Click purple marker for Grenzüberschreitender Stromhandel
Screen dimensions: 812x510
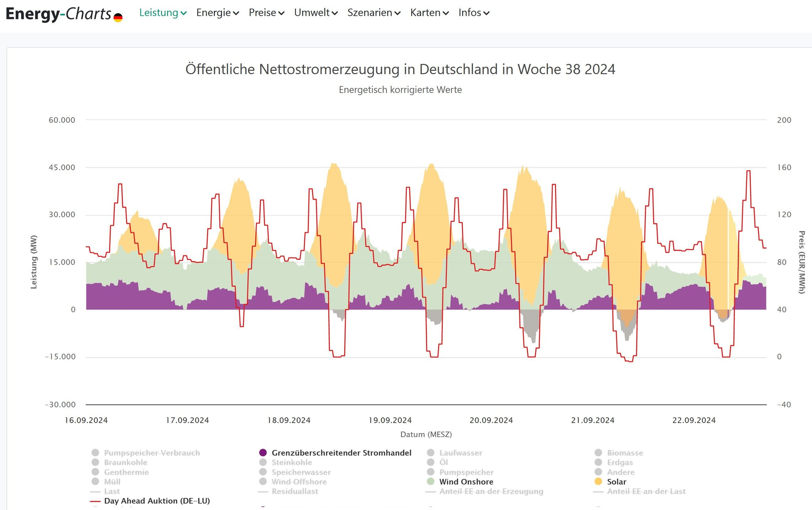click(263, 453)
